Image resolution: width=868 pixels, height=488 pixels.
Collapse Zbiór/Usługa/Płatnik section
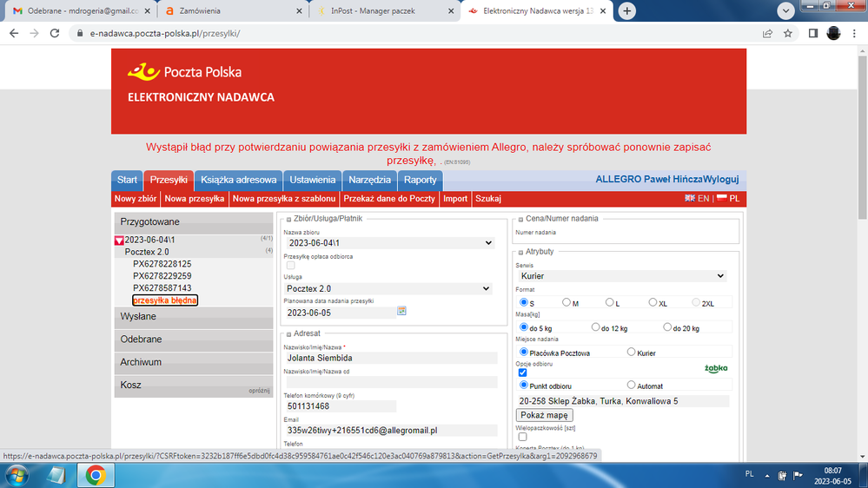pos(289,219)
